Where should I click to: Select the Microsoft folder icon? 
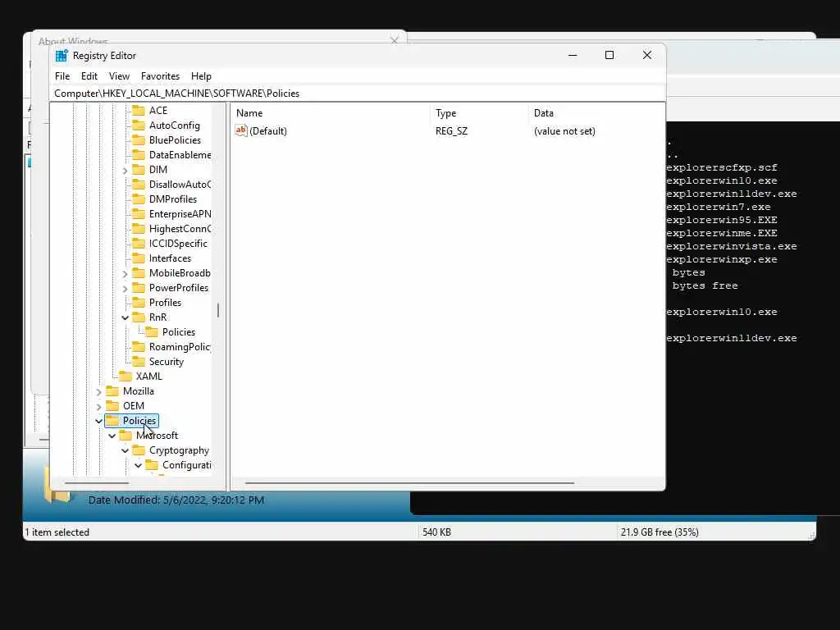tap(126, 436)
